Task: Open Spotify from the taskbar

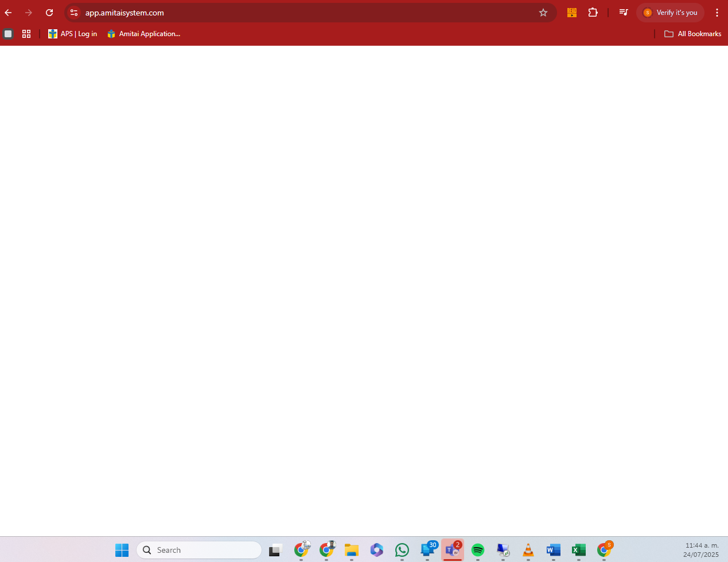Action: [477, 550]
